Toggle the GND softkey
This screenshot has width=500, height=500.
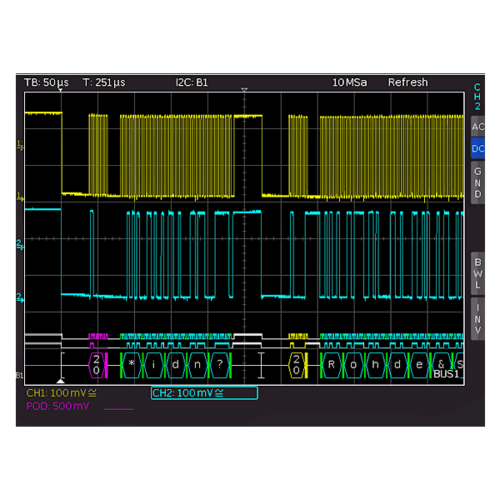coord(478,183)
